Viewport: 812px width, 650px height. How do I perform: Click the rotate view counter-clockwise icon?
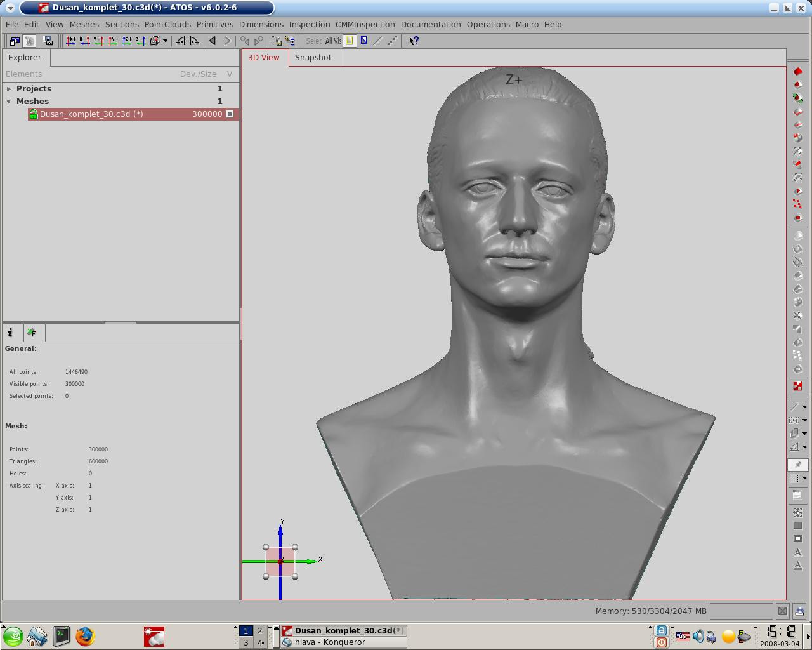point(181,41)
